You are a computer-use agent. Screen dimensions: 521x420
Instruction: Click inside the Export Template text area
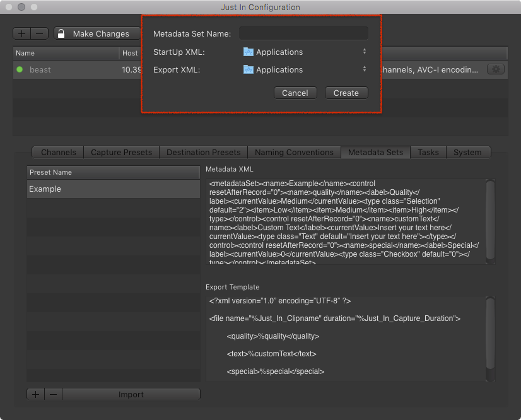(346, 339)
